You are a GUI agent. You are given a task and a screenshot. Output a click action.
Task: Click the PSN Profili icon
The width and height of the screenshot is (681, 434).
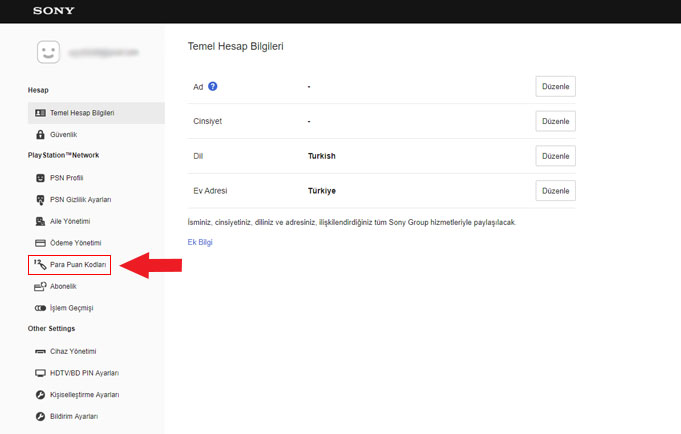click(x=40, y=177)
